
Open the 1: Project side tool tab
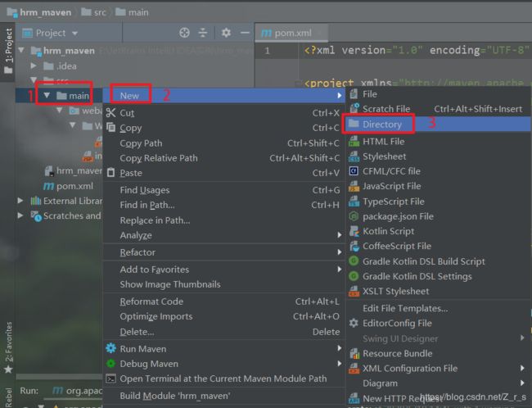[x=8, y=51]
